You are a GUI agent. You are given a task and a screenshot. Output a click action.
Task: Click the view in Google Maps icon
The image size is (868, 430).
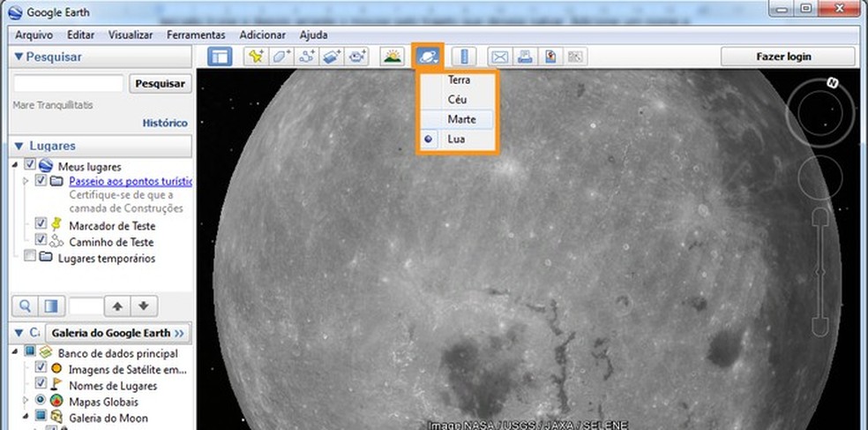coord(550,57)
